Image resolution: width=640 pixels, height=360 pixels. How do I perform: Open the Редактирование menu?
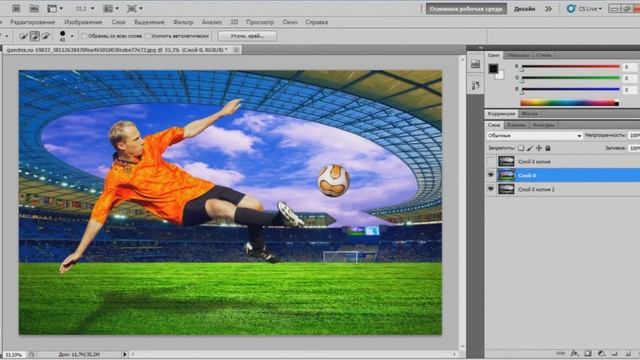[x=32, y=22]
